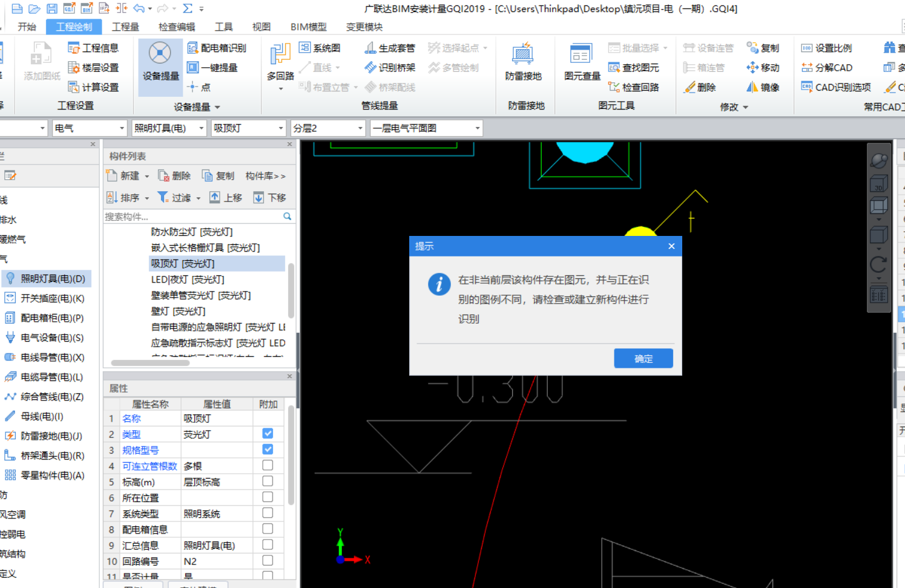
Task: Expand 过滤 dropdown
Action: click(198, 198)
